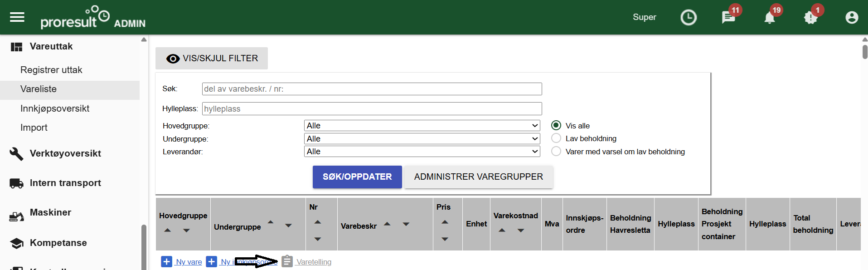Click the Søk varebeskrivelse input field

(372, 89)
